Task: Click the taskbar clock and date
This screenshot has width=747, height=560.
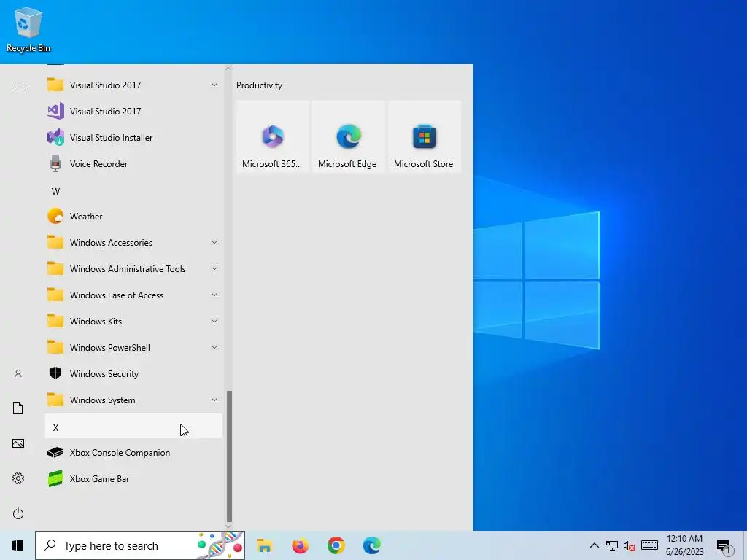Action: pos(684,545)
